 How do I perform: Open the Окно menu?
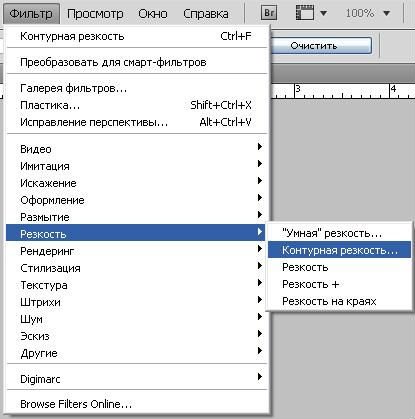[153, 14]
